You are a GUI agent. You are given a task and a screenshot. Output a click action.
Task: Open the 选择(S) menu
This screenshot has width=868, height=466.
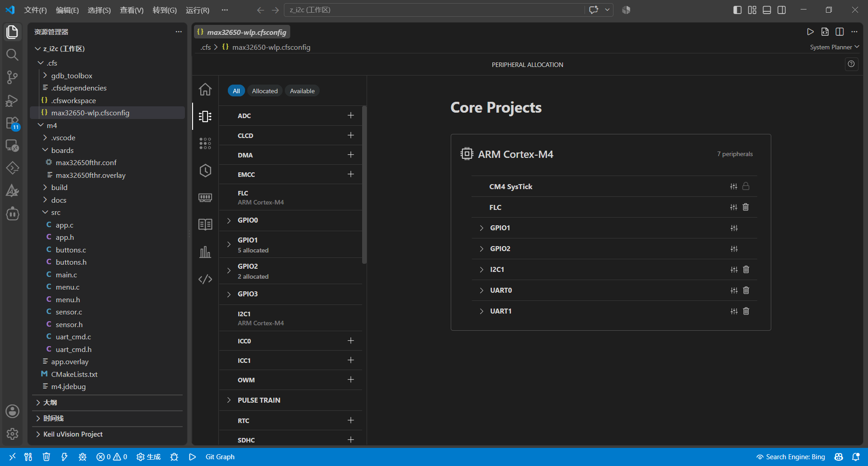click(99, 10)
